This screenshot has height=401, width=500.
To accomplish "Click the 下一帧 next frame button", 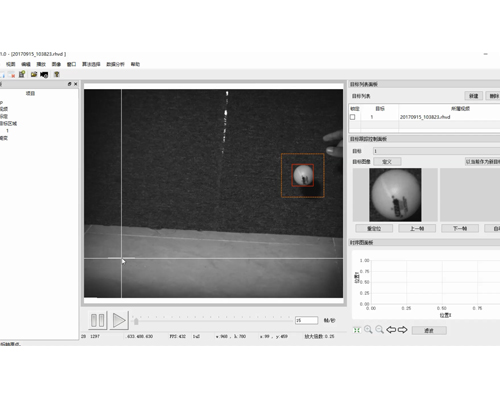I will point(460,228).
